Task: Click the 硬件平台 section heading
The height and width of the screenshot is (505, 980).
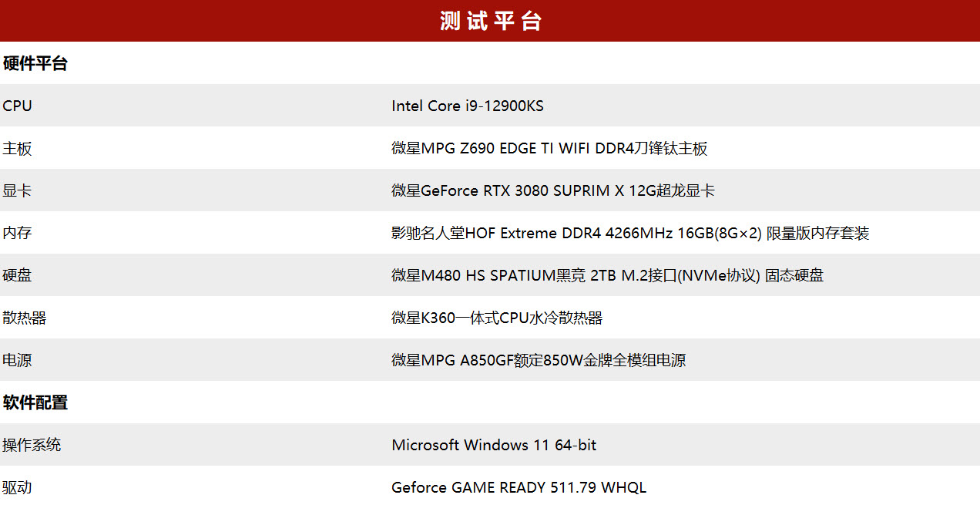Action: (x=35, y=63)
